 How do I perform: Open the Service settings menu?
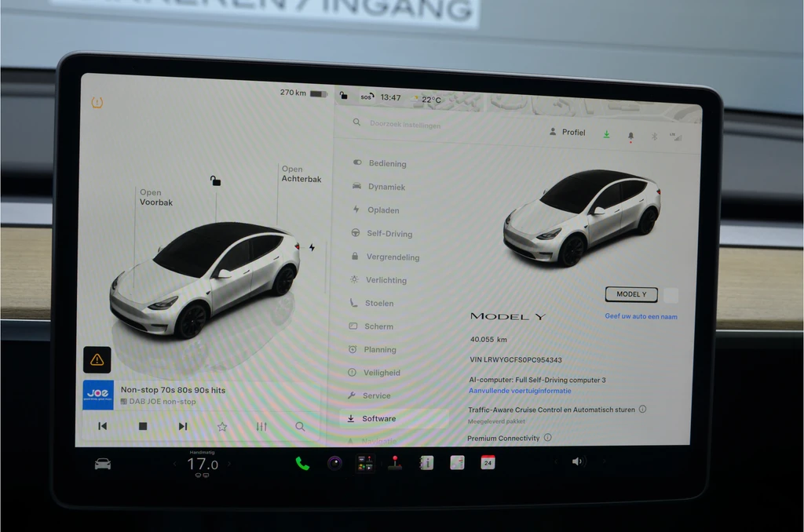point(369,395)
